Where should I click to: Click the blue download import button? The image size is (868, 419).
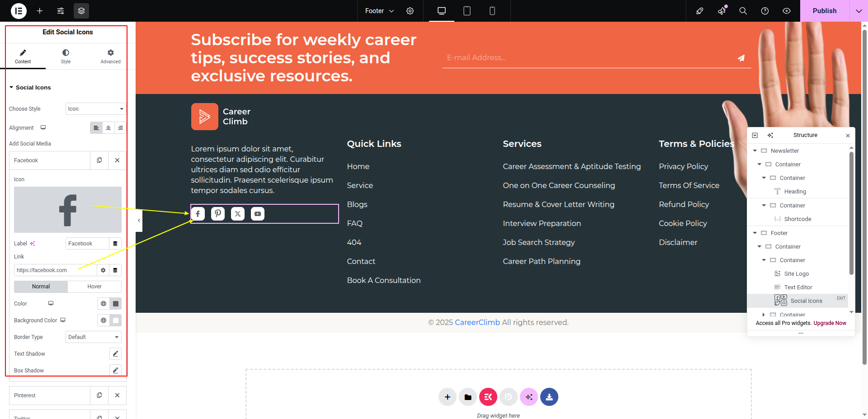549,397
